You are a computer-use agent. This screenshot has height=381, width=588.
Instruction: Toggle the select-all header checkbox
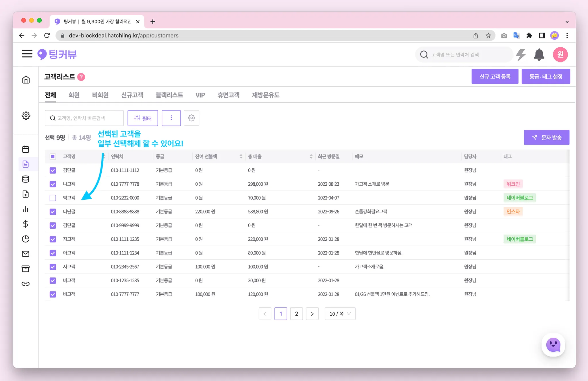point(53,157)
